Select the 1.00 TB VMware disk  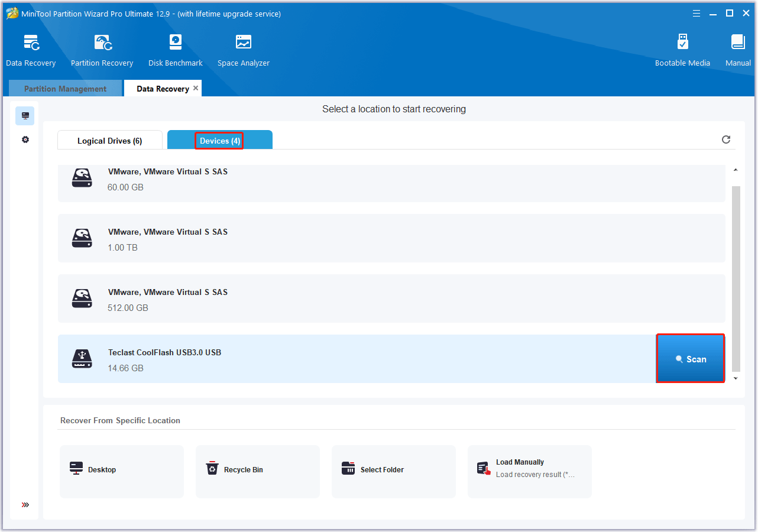[391, 238]
